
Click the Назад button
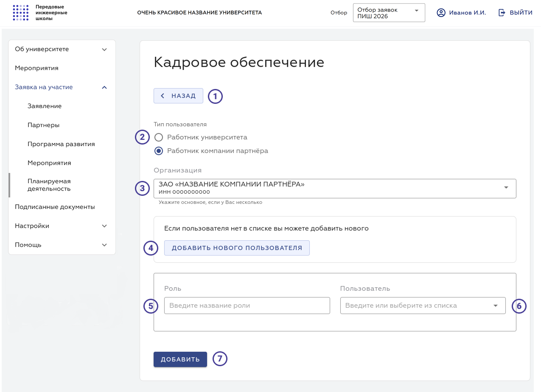(178, 96)
